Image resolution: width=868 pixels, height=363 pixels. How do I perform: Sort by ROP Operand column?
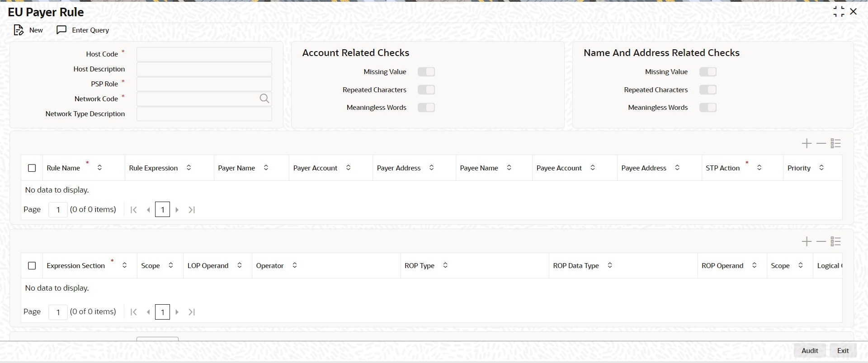754,265
